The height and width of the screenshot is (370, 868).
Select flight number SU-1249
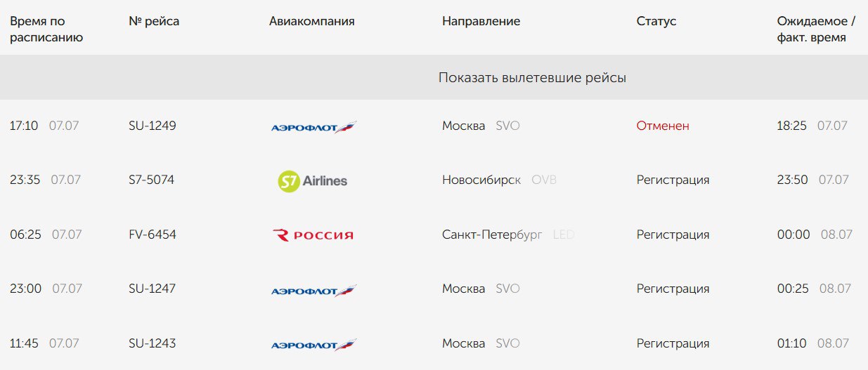(153, 126)
